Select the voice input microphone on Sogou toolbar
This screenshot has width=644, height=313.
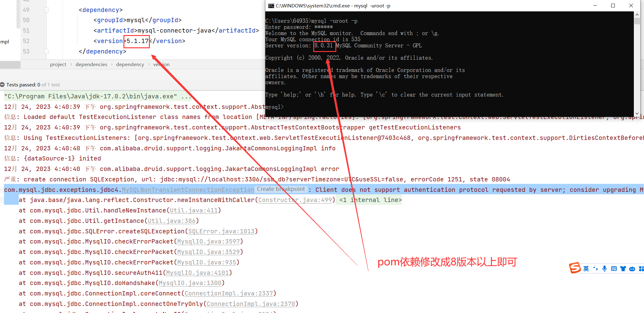point(604,268)
